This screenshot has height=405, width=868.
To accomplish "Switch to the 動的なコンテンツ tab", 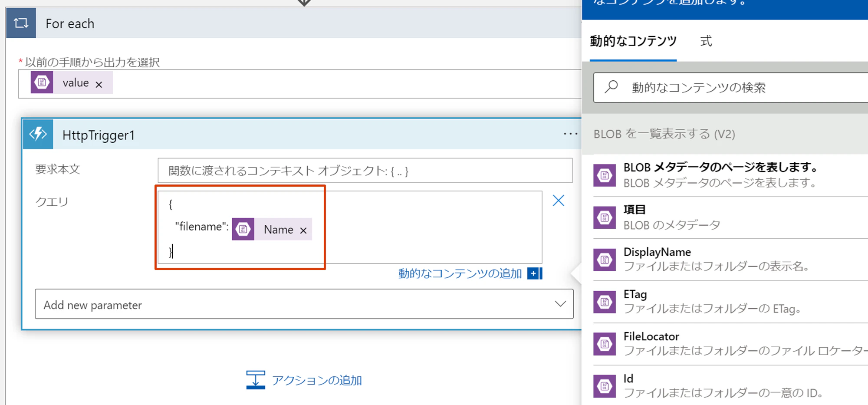I will pos(633,41).
